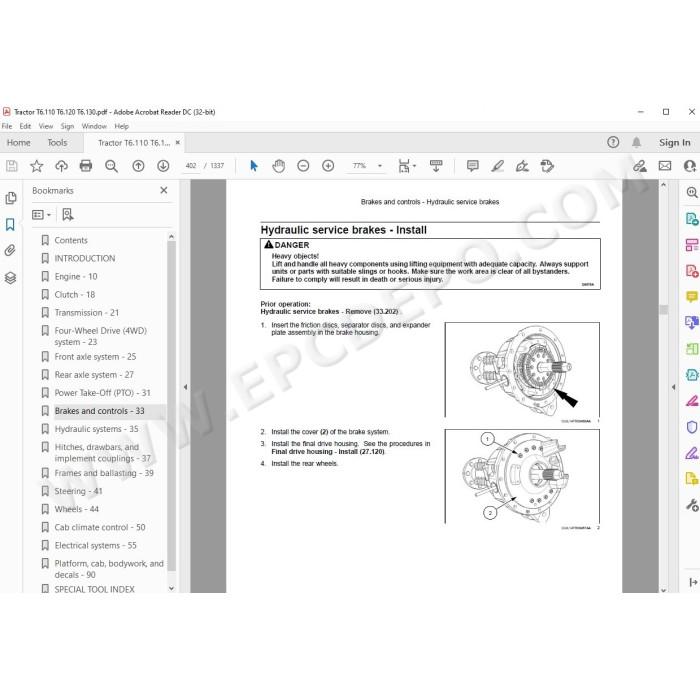Open the Steering - 41 bookmark
The height and width of the screenshot is (700, 700).
click(x=79, y=491)
